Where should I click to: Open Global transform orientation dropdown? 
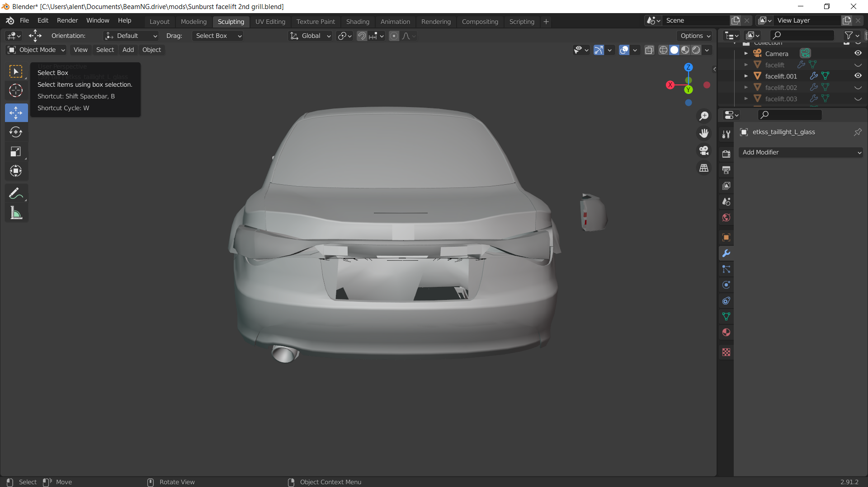point(310,36)
